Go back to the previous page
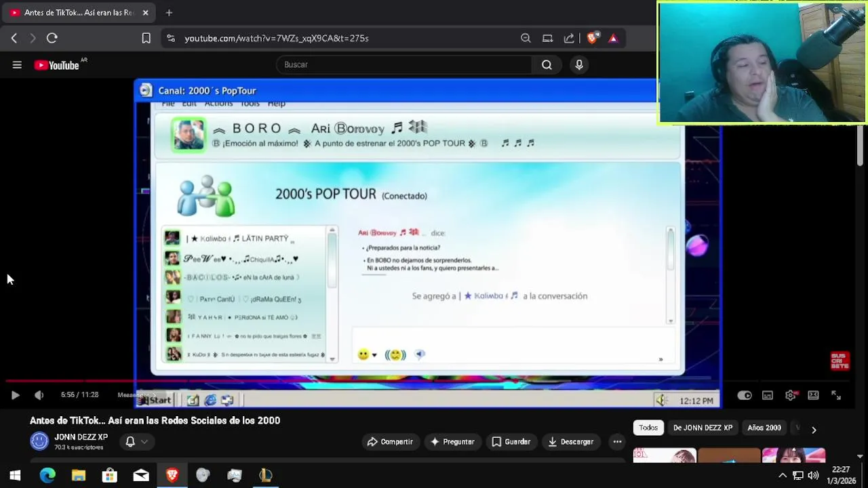Viewport: 868px width, 488px height. coord(14,38)
